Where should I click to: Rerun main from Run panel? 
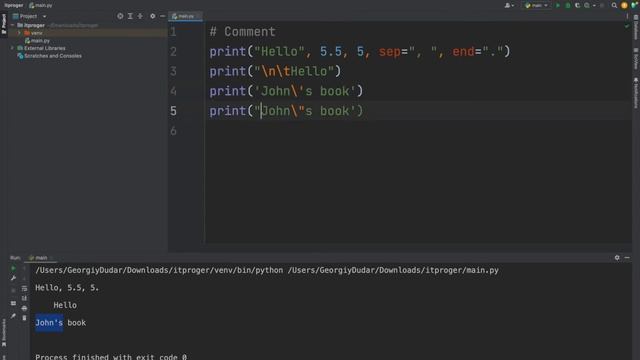[x=13, y=268]
